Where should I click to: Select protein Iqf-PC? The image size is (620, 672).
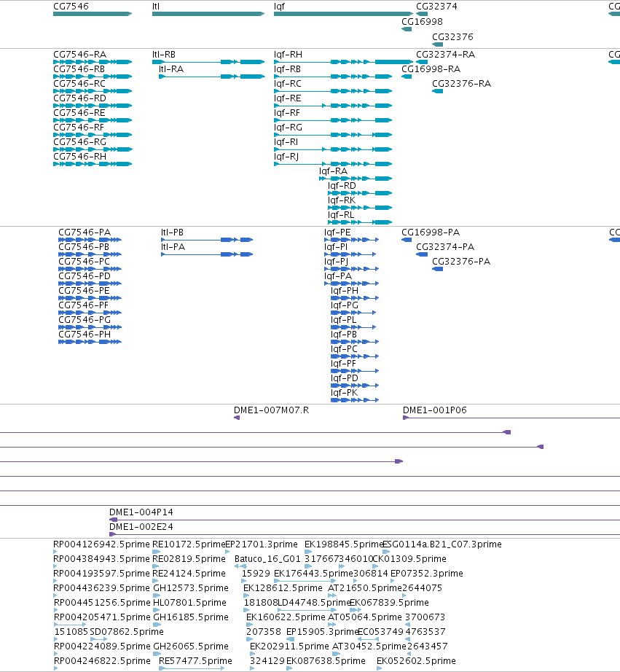[355, 356]
